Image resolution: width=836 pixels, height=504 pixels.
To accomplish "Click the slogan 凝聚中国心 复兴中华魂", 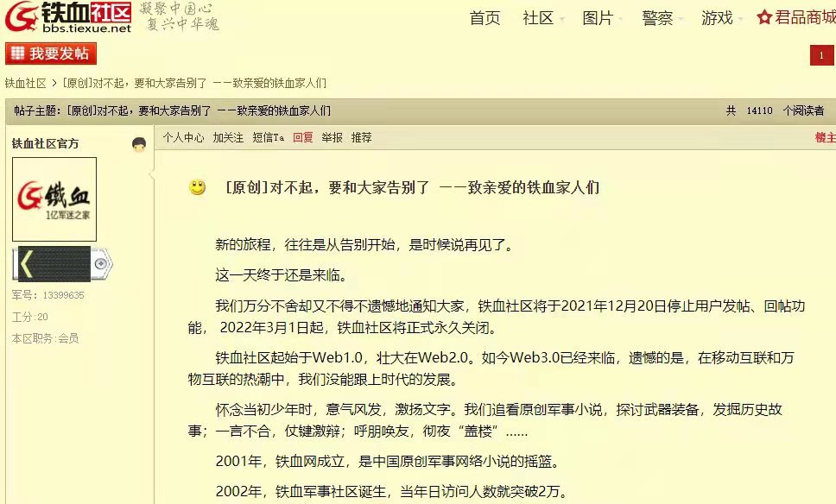I will point(179,16).
